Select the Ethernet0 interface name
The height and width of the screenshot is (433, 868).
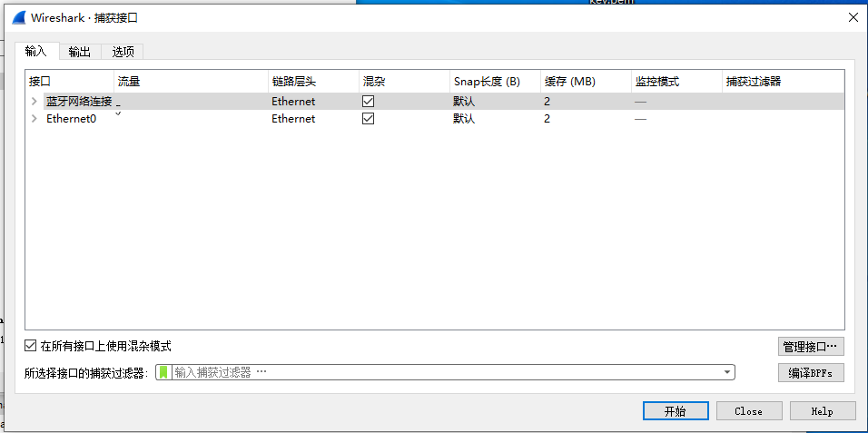(71, 119)
